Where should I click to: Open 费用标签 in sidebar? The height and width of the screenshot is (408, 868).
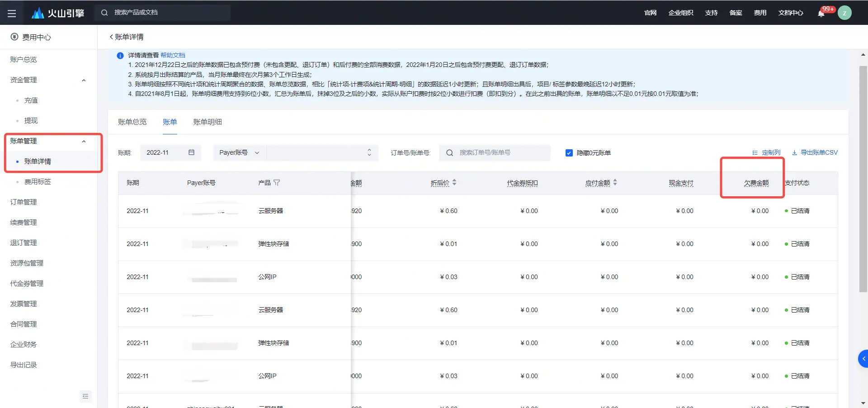click(x=38, y=182)
